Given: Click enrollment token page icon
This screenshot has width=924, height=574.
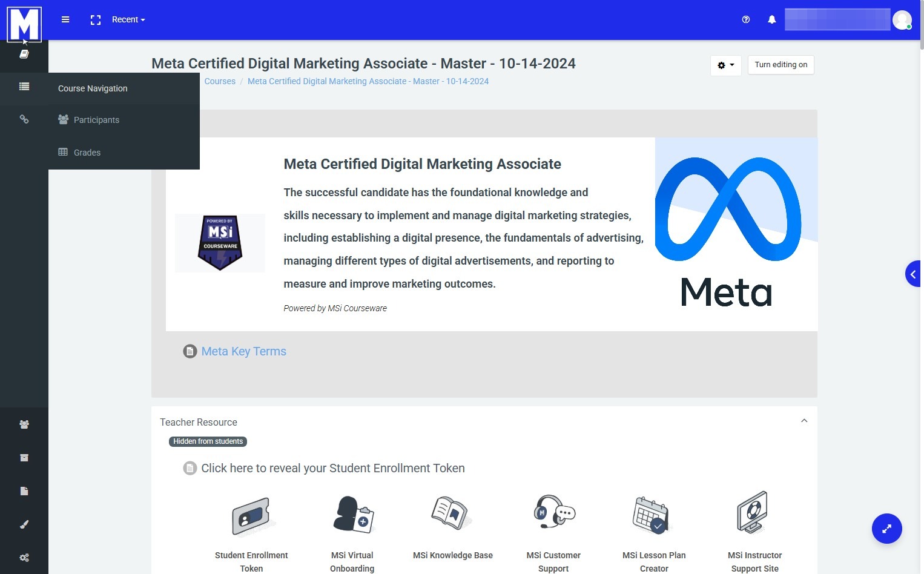Looking at the screenshot, I should 190,468.
